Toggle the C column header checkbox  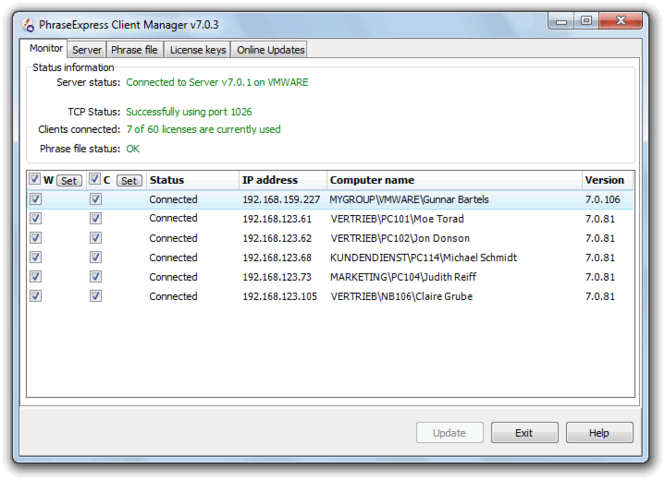95,179
